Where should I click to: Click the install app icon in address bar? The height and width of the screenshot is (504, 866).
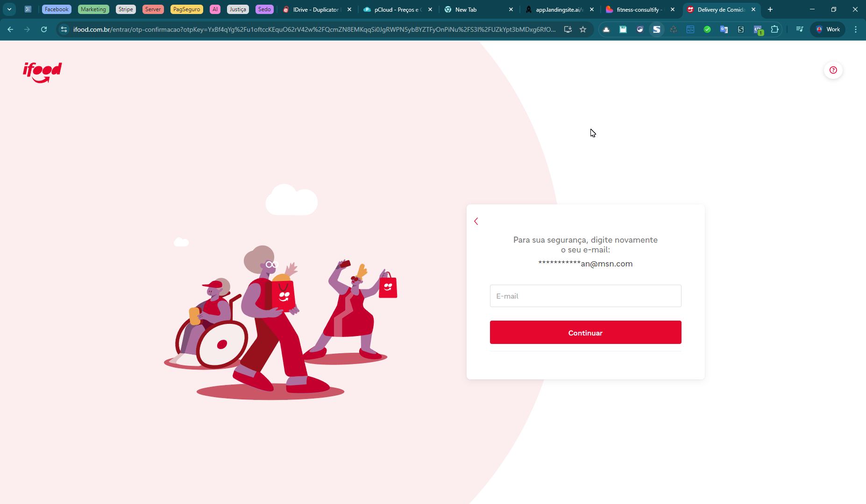pyautogui.click(x=568, y=29)
